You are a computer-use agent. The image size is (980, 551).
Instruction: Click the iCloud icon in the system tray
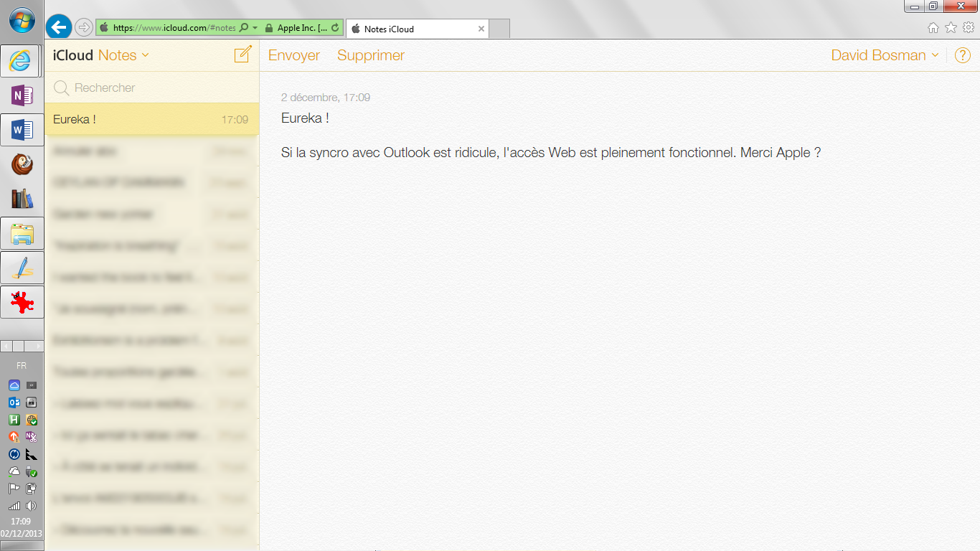[x=14, y=385]
